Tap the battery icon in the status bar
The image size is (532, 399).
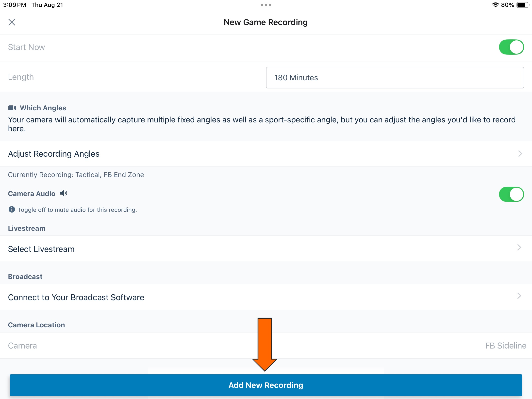coord(523,4)
